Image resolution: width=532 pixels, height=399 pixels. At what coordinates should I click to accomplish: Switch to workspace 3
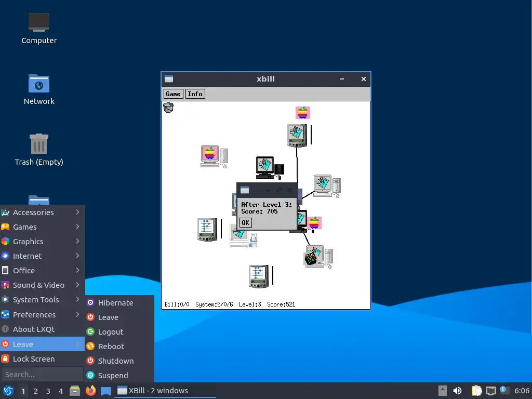coord(48,391)
